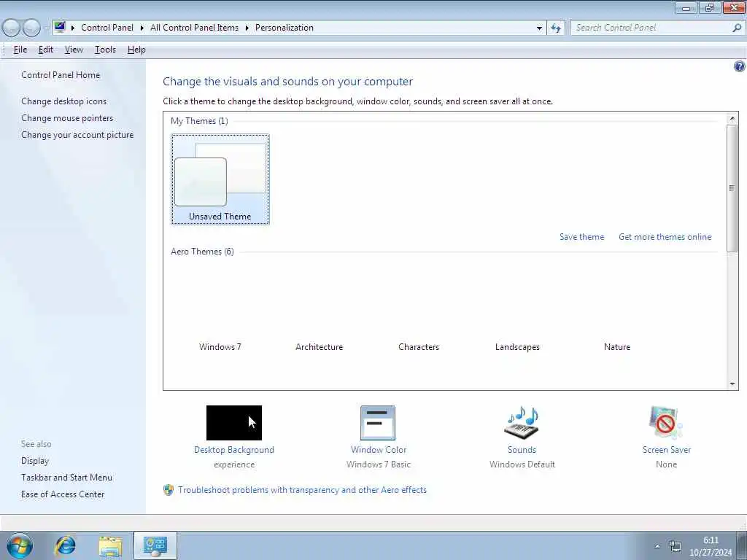
Task: Open the Screen Saver icon
Action: pyautogui.click(x=665, y=423)
